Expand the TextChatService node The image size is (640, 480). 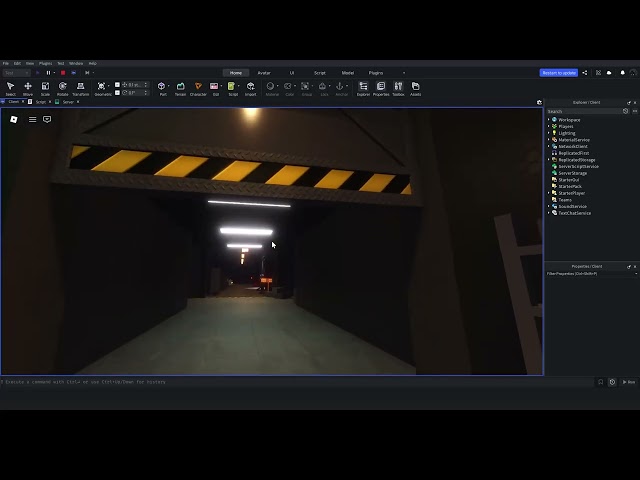click(549, 213)
